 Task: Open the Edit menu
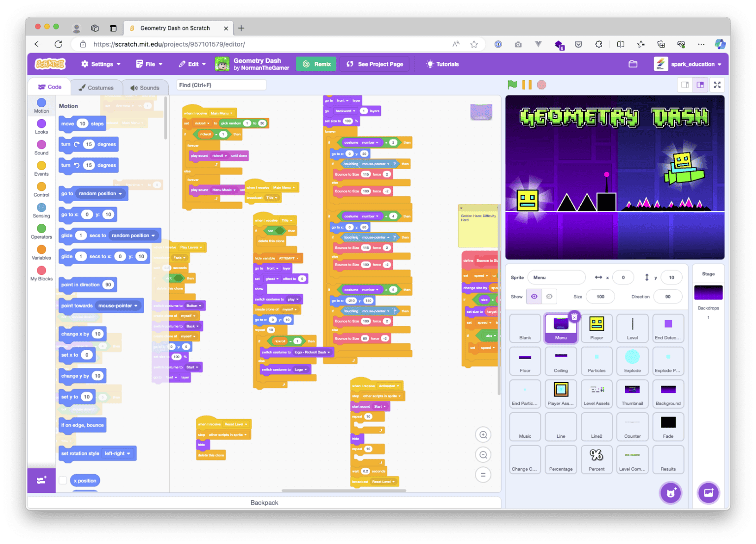point(192,64)
